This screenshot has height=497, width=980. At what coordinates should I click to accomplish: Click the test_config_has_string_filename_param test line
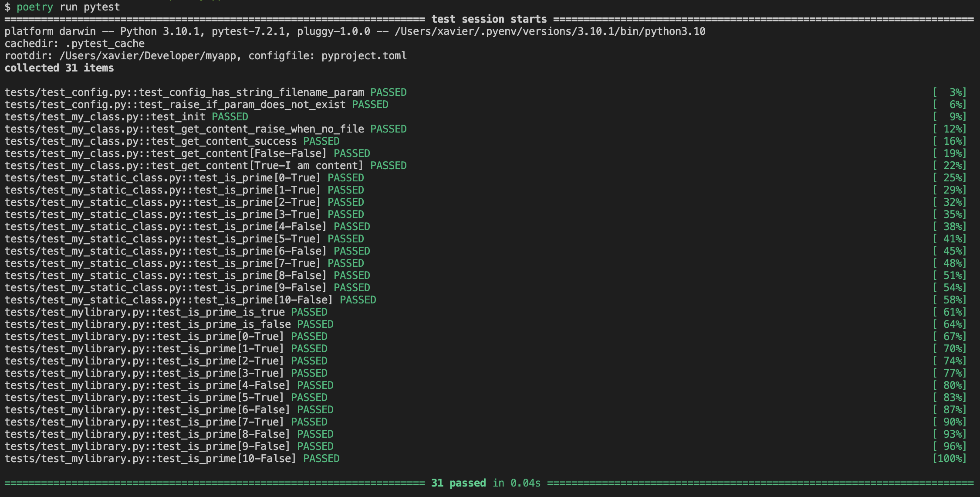pyautogui.click(x=184, y=92)
